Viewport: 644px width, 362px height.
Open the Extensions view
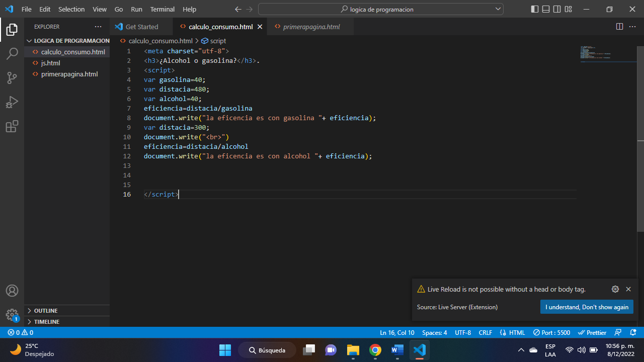(12, 126)
